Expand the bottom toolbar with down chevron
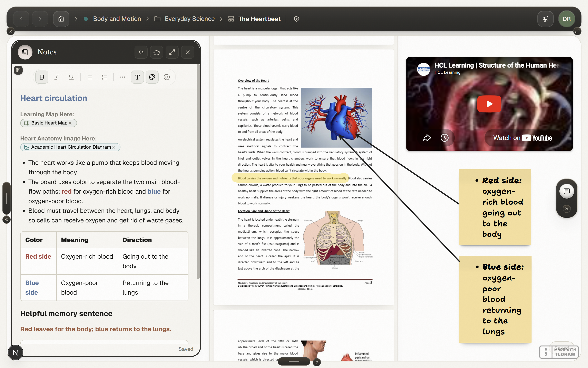Screen dimensions: 588x368 click(317, 362)
